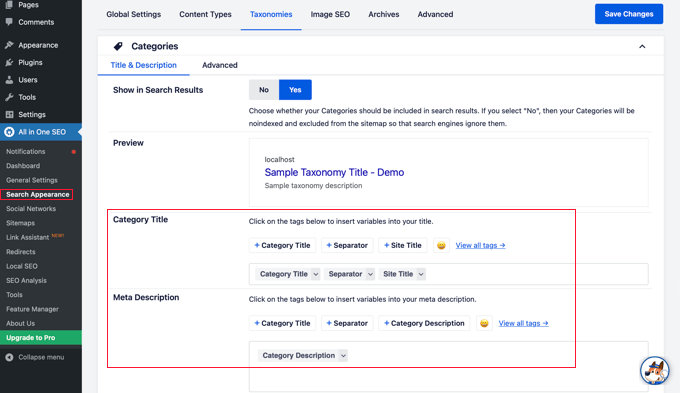This screenshot has height=393, width=680.
Task: Open the emoji picker in Meta Description row
Action: coord(484,324)
